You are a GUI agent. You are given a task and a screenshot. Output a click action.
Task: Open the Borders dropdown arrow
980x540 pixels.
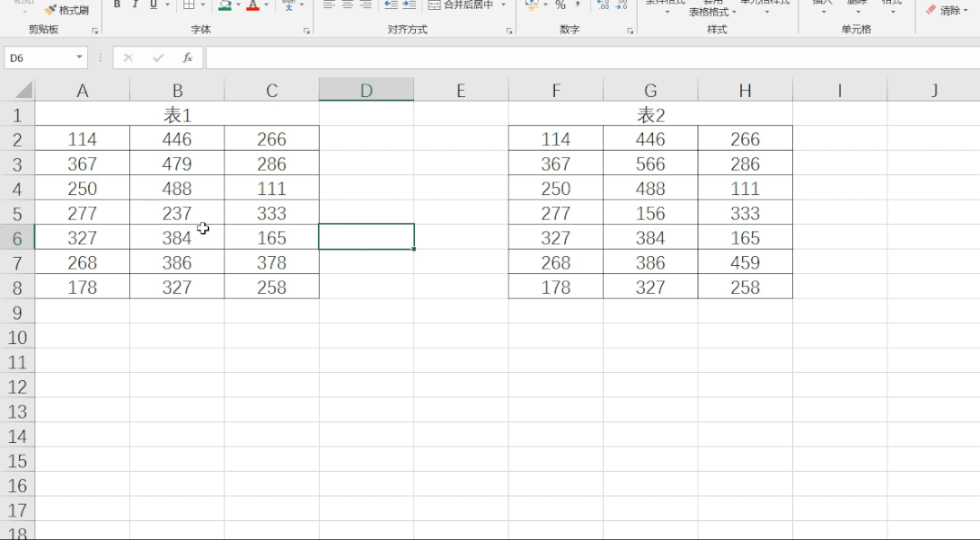[203, 5]
